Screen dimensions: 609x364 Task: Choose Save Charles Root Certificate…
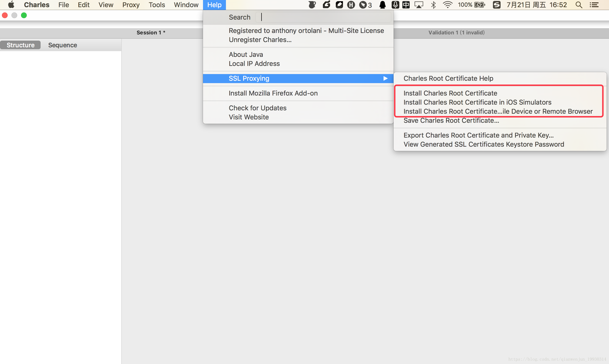click(500, 120)
